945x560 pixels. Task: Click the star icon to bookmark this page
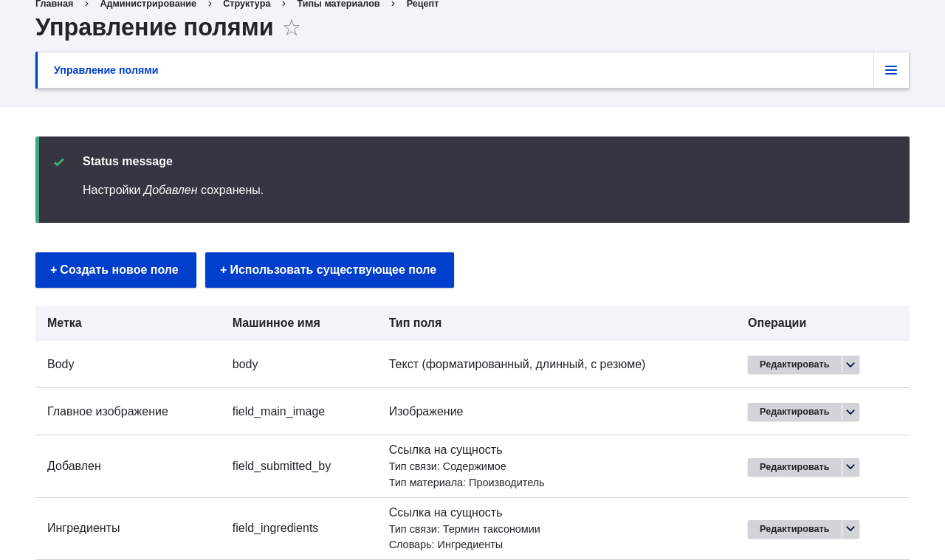coord(292,28)
